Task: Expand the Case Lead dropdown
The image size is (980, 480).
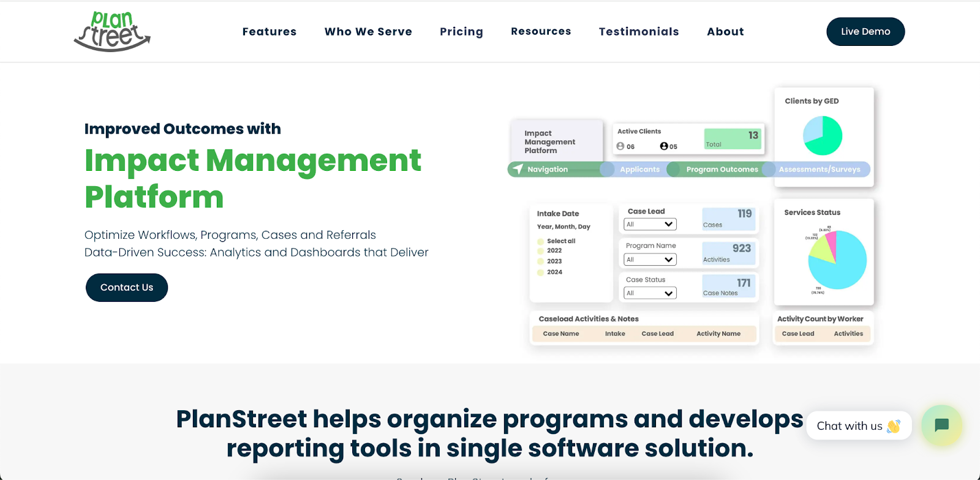Action: pyautogui.click(x=650, y=225)
